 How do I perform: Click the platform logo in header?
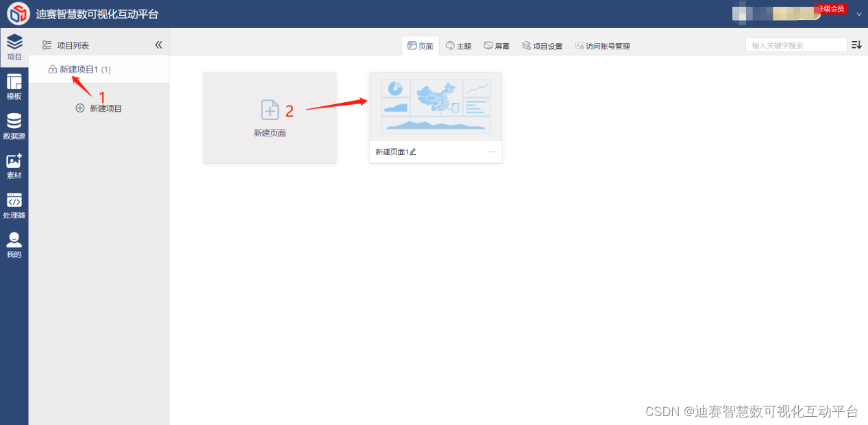pos(18,14)
